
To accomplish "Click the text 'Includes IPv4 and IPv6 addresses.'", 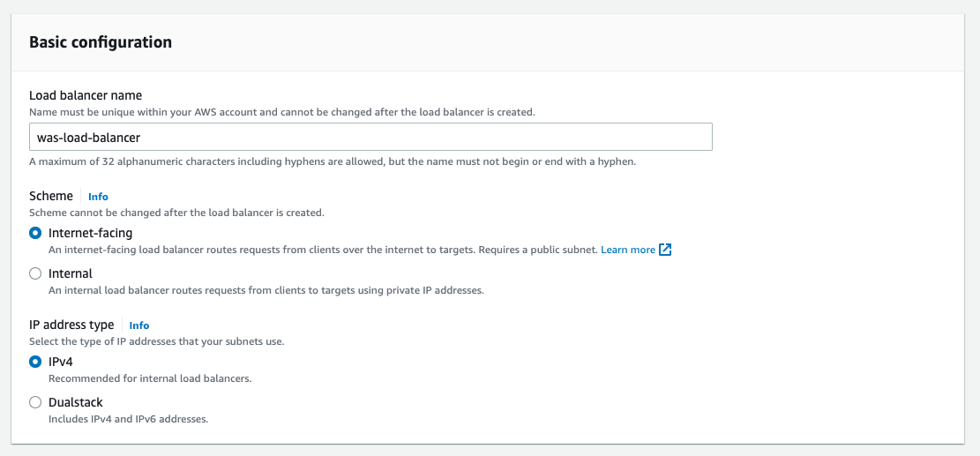I will [x=128, y=419].
